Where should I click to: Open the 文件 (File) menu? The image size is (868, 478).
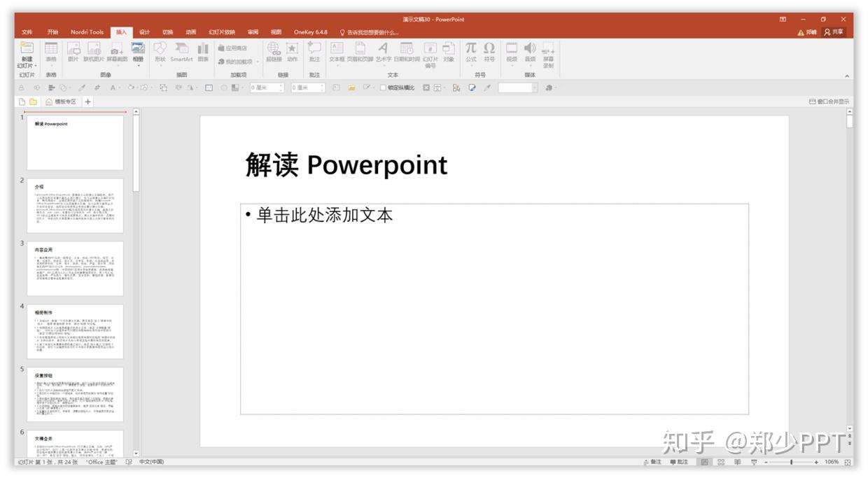[x=27, y=32]
